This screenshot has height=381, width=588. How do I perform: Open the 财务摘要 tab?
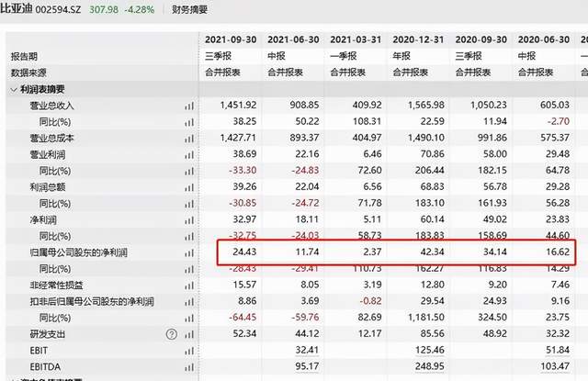click(190, 9)
